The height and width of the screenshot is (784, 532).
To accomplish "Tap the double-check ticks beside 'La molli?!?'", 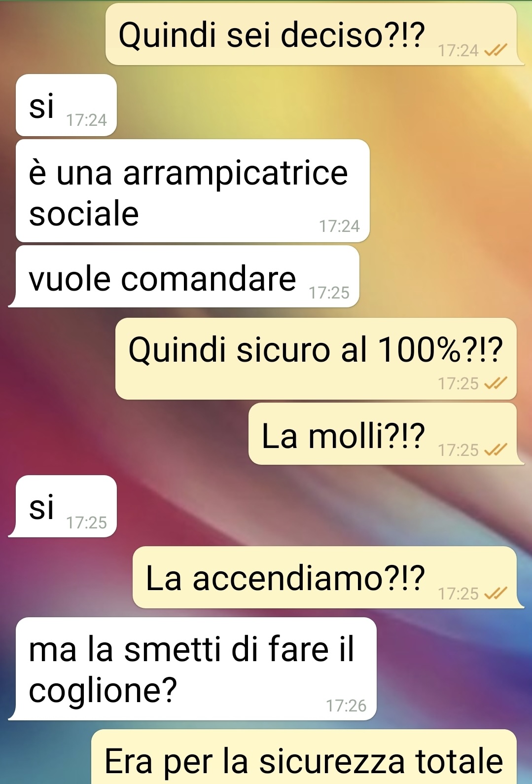I will (496, 449).
